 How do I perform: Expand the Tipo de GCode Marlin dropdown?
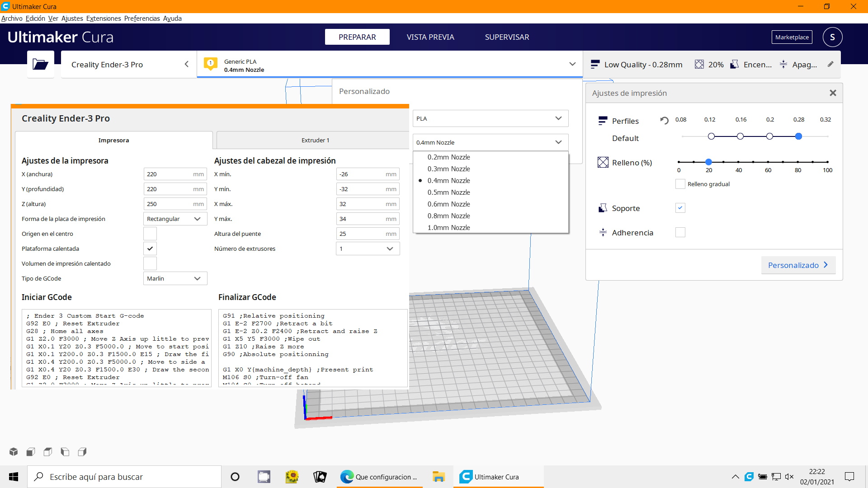[x=175, y=278]
